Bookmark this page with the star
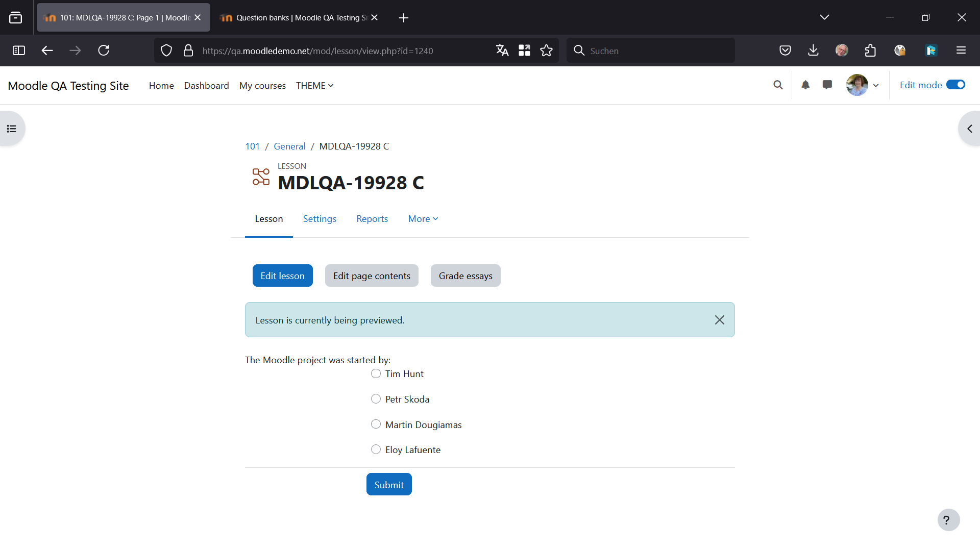 (547, 51)
